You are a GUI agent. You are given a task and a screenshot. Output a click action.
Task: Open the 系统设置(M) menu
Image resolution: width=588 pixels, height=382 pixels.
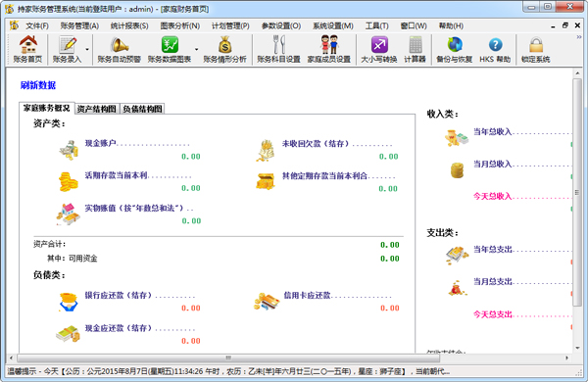pos(333,25)
